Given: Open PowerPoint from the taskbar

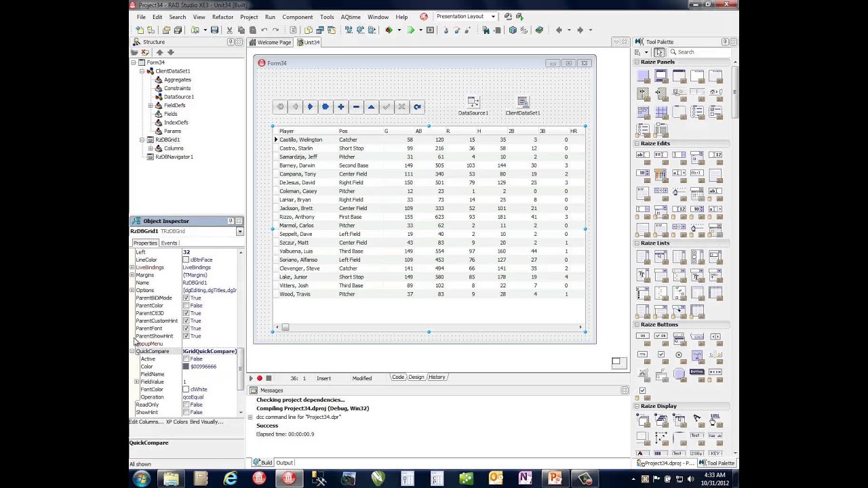Looking at the screenshot, I should click(555, 479).
